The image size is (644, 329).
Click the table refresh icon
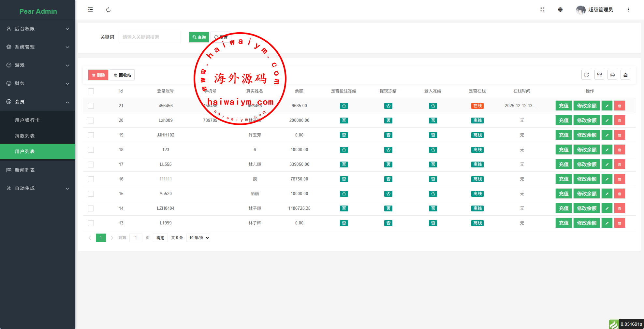(586, 75)
